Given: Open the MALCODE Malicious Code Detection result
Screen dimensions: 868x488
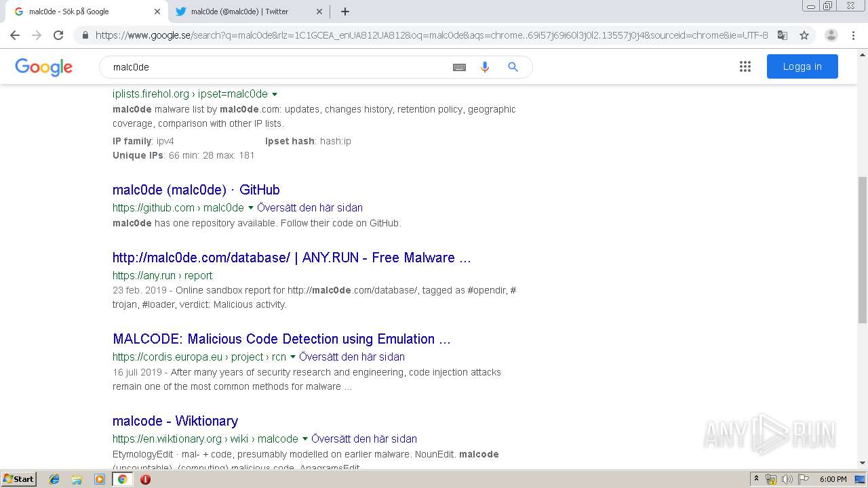Looking at the screenshot, I should tap(281, 339).
